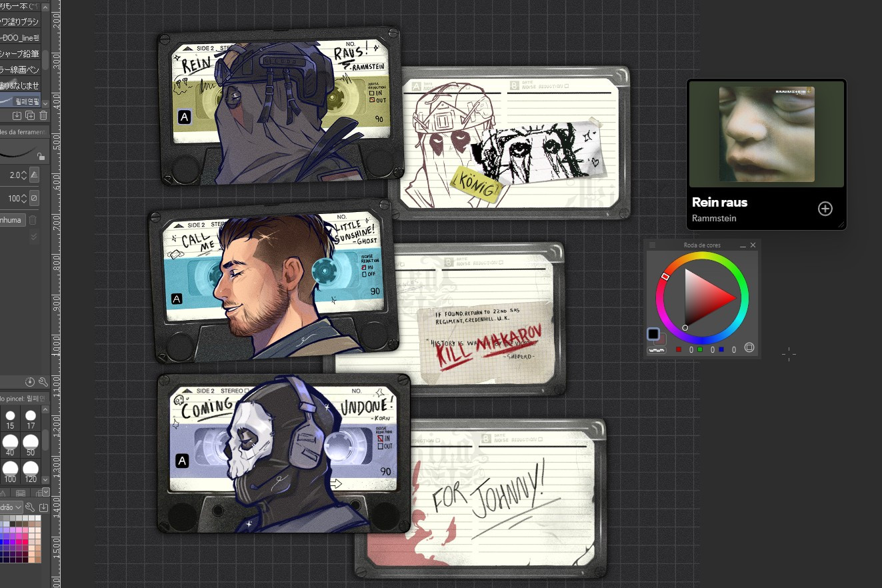This screenshot has width=882, height=588.
Task: Open sub tool detail wrench icon
Action: click(43, 382)
